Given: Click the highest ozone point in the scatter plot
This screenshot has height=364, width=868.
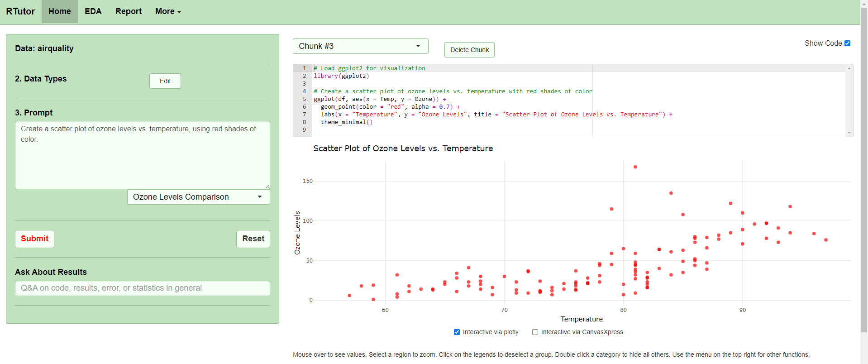Looking at the screenshot, I should pyautogui.click(x=635, y=167).
